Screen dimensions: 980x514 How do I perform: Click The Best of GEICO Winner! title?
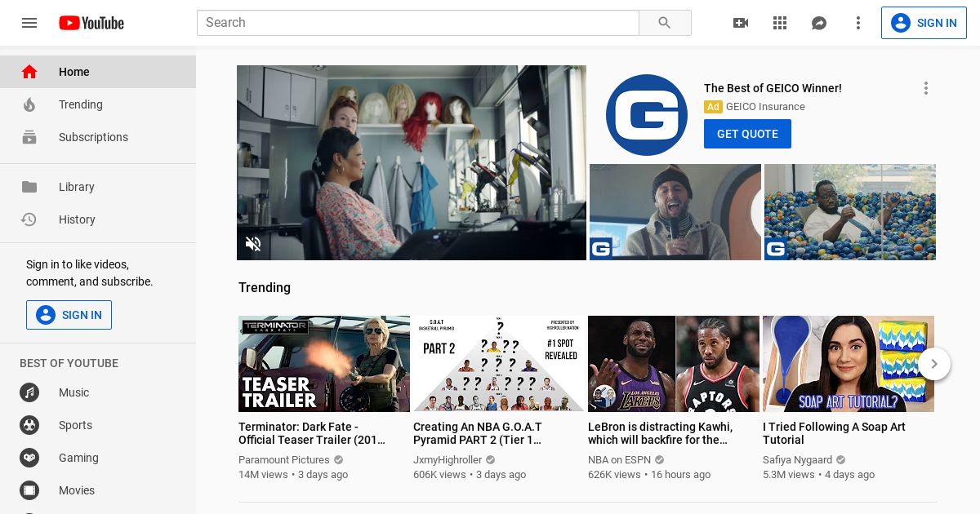773,88
